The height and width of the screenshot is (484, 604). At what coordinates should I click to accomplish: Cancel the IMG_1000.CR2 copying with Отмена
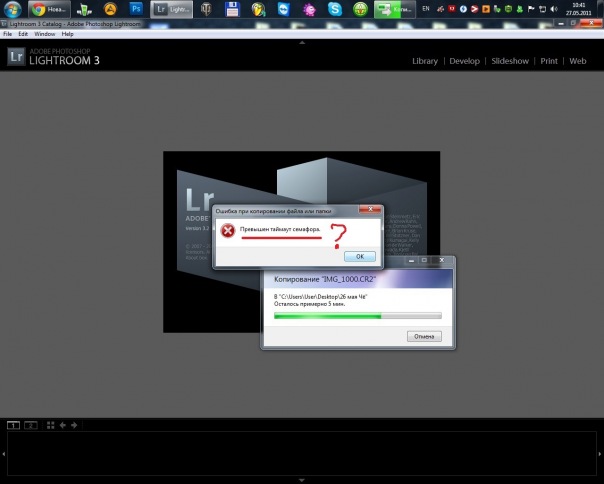(424, 336)
